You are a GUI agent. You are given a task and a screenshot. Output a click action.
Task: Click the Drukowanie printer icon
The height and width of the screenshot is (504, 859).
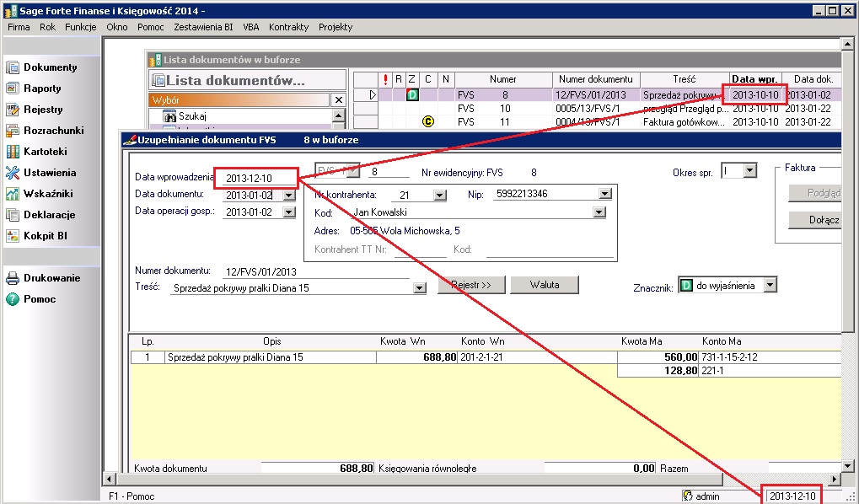(13, 278)
